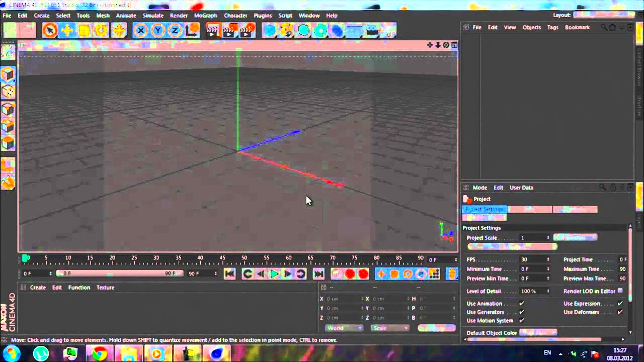Screen dimensions: 644x362
Task: Open the Character menu
Action: click(235, 16)
